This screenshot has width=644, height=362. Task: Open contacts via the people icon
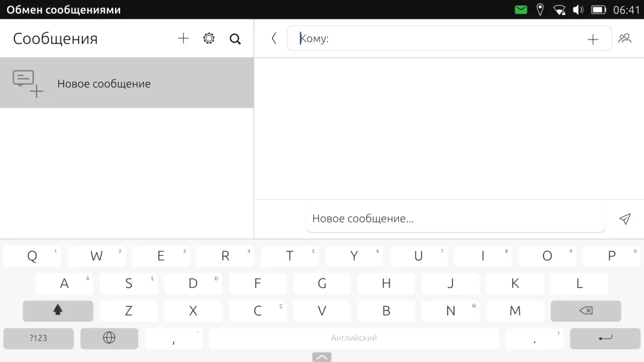625,38
